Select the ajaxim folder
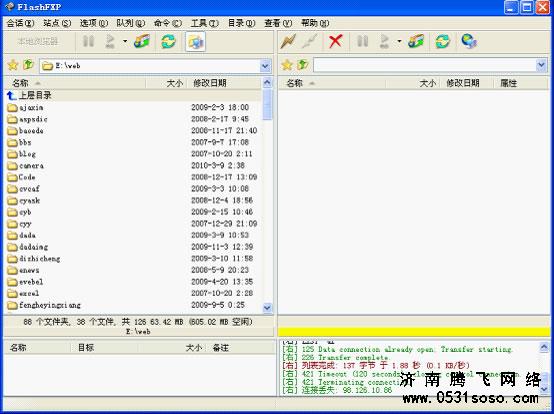The height and width of the screenshot is (414, 554). (25, 107)
